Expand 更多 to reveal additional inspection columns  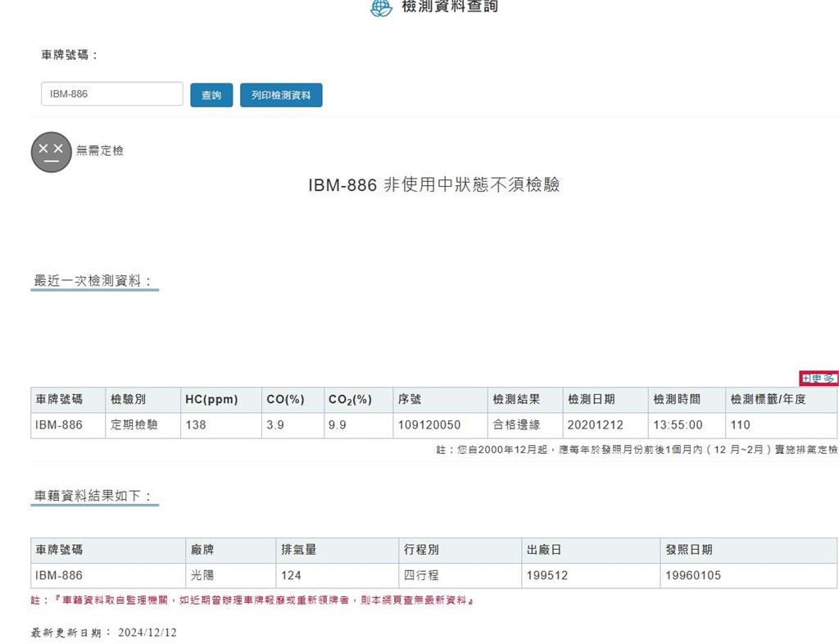pos(819,379)
